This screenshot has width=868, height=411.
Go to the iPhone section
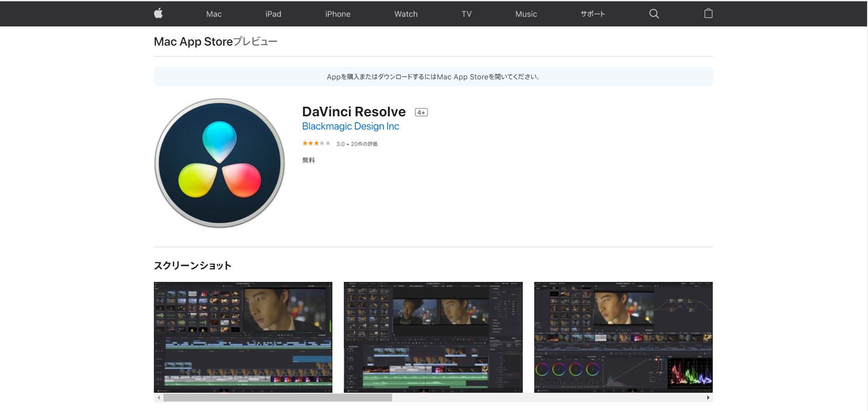click(338, 14)
